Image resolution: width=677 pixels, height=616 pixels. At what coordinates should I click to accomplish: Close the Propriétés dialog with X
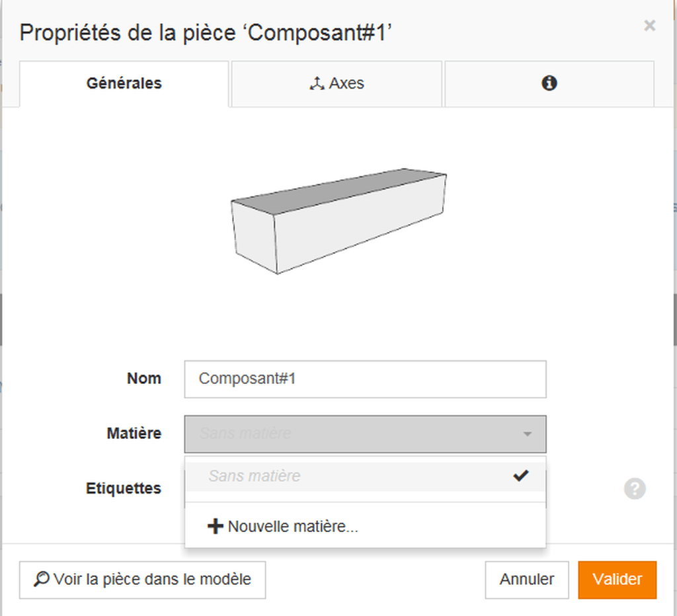649,26
